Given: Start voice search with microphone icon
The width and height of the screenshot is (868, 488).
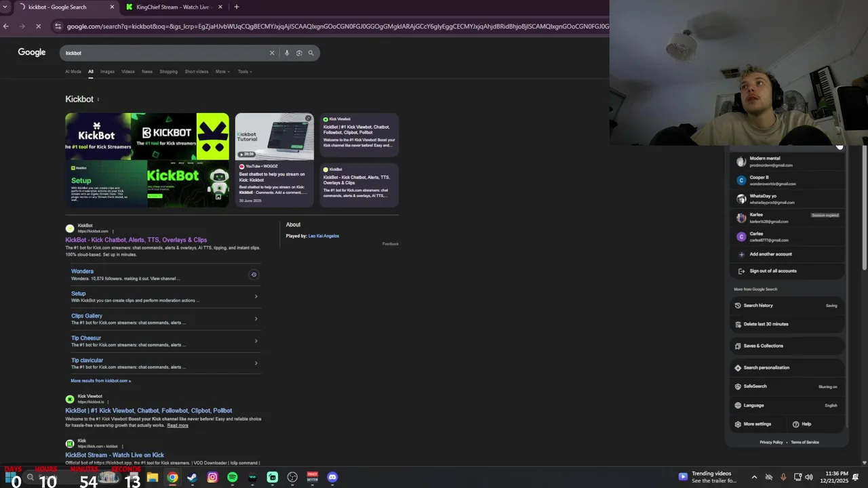Looking at the screenshot, I should [x=287, y=53].
